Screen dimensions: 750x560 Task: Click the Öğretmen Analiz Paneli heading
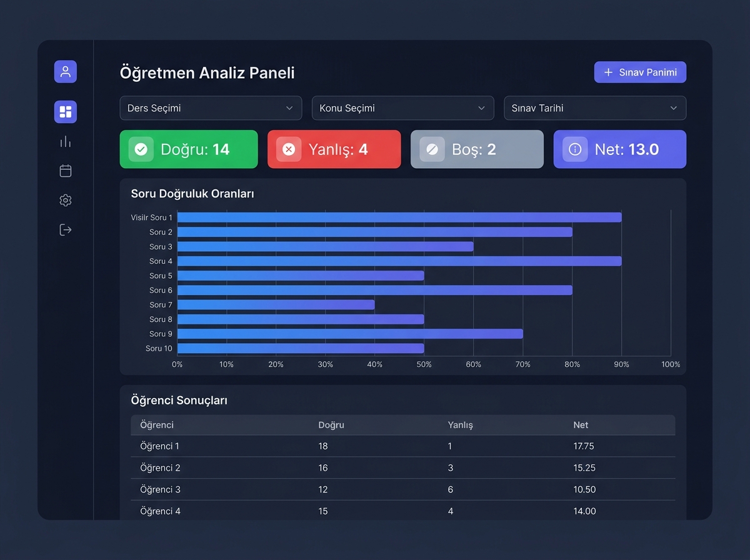pyautogui.click(x=207, y=73)
